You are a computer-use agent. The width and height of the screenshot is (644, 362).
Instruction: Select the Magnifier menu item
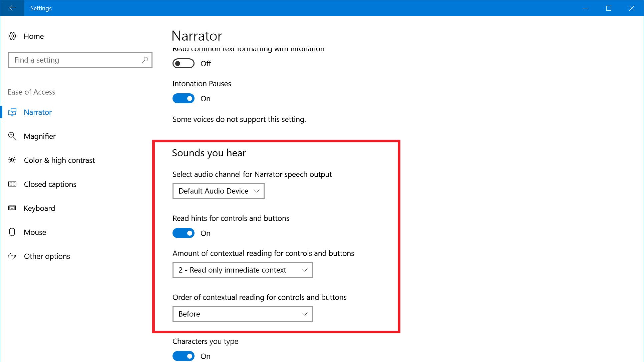coord(40,136)
